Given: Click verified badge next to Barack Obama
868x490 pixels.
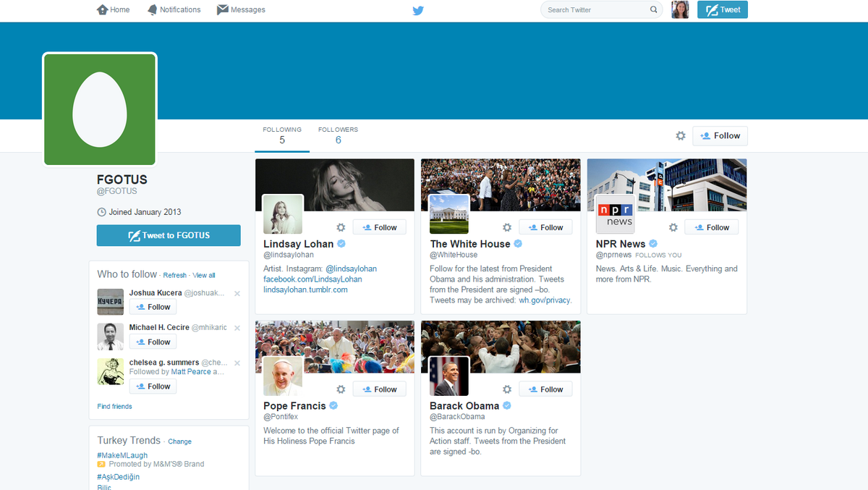Looking at the screenshot, I should [x=507, y=406].
